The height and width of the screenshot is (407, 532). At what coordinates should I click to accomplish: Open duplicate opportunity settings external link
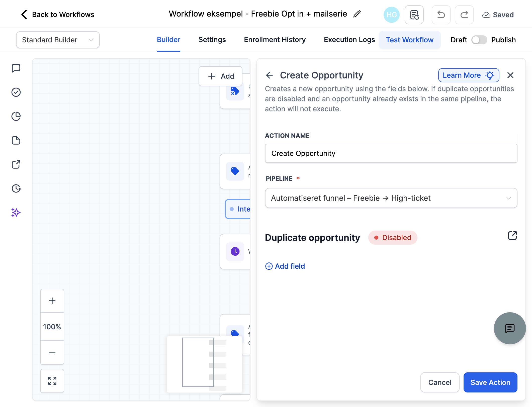(x=512, y=236)
